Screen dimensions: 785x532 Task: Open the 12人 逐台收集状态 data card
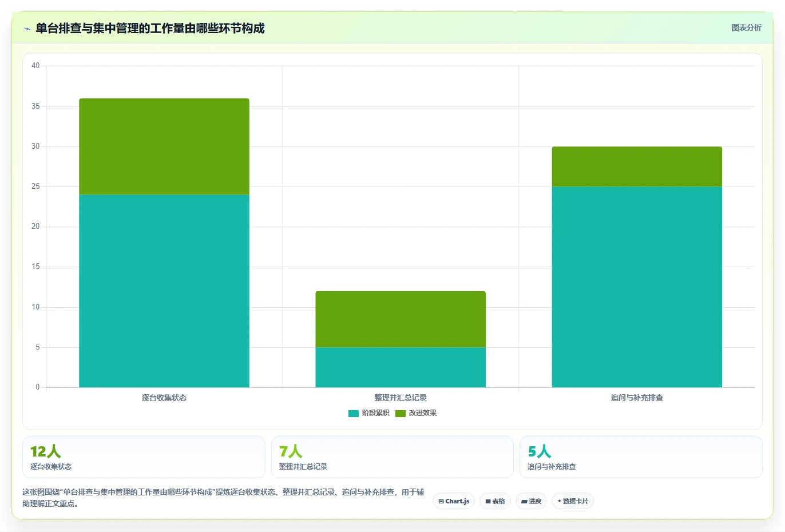tap(144, 457)
